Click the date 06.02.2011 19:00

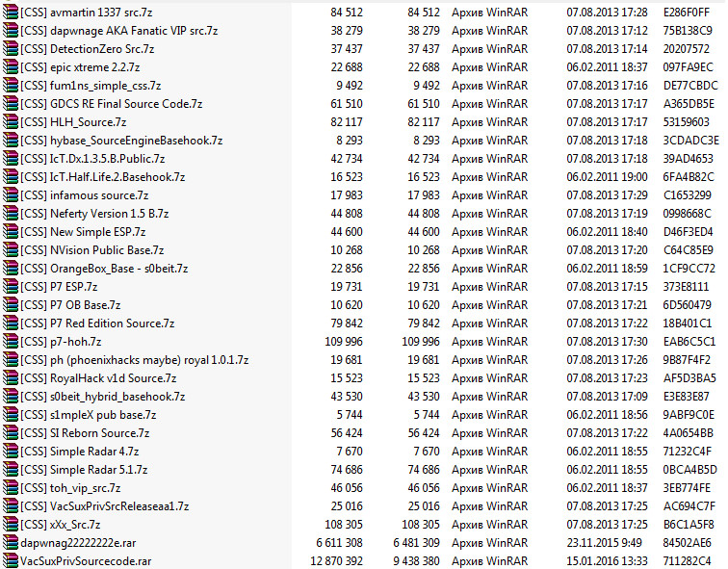click(x=607, y=177)
